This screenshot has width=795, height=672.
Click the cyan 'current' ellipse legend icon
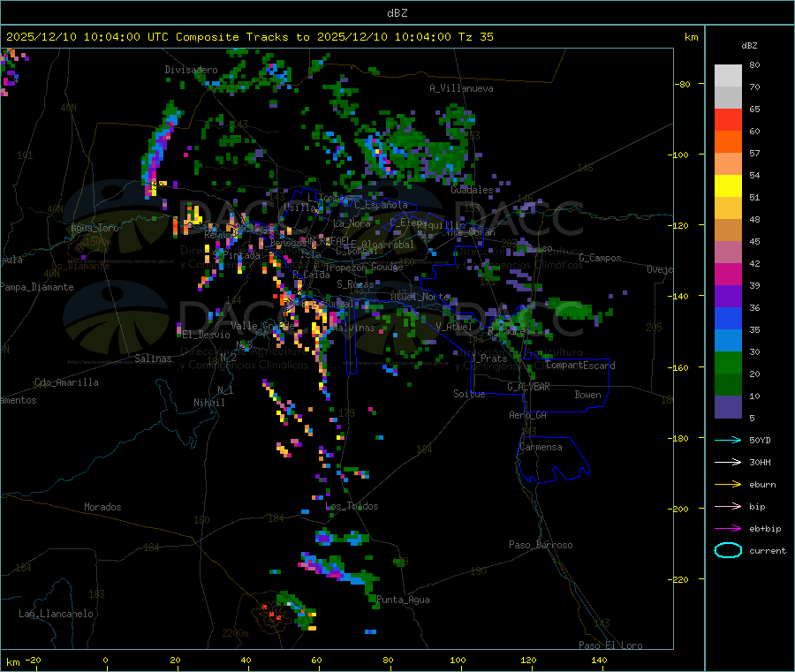pos(728,550)
